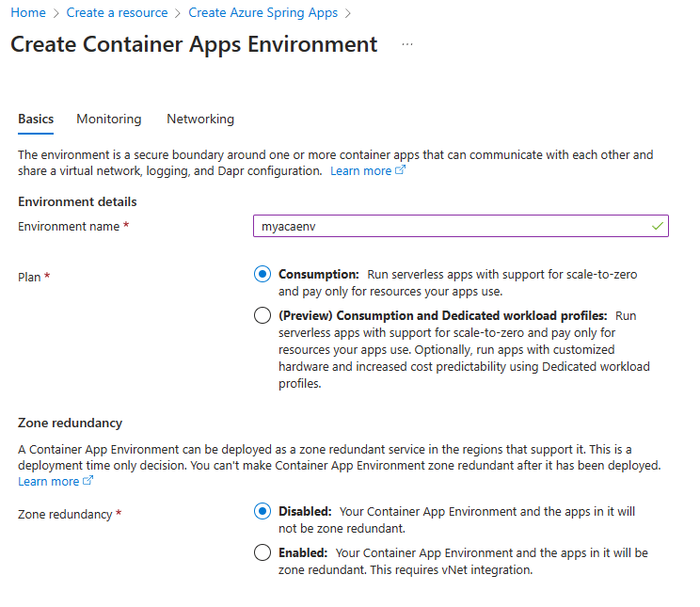Click the Environment name label
The width and height of the screenshot is (700, 607).
(x=69, y=227)
